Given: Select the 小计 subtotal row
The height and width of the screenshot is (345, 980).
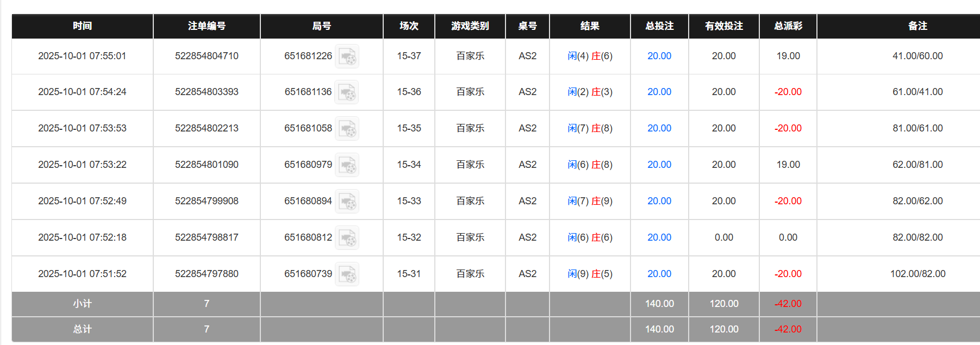Looking at the screenshot, I should click(82, 304).
